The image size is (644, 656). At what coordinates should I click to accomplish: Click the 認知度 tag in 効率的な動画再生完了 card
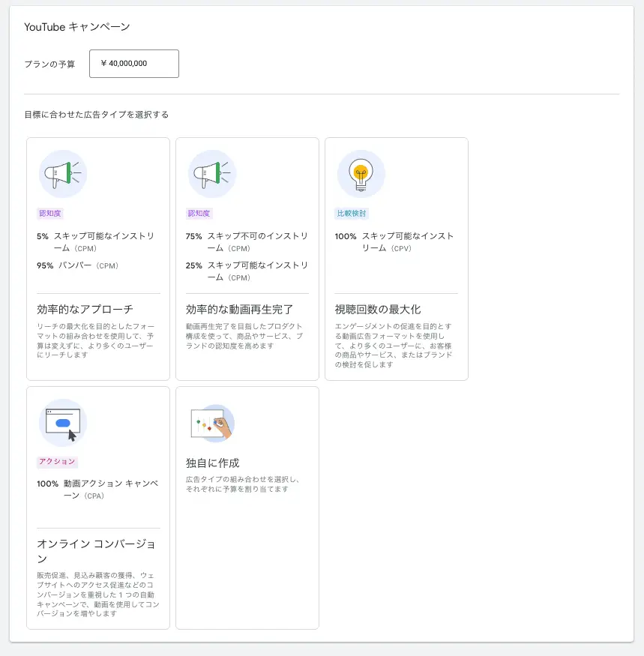pos(199,214)
